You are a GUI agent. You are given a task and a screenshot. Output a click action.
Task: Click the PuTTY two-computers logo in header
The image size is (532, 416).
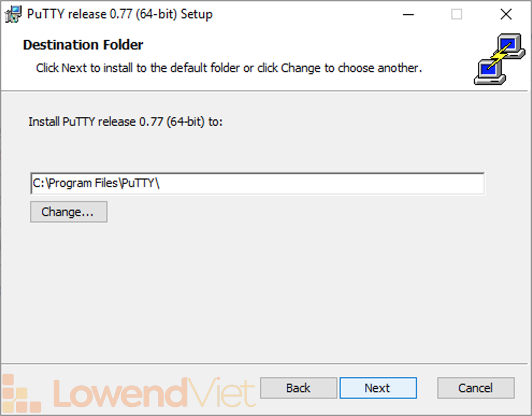(x=499, y=59)
